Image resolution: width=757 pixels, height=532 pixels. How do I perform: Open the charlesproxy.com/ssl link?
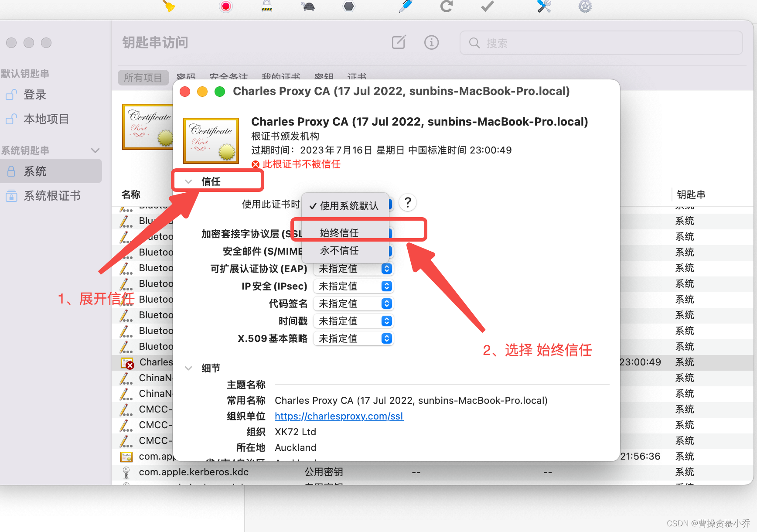pos(339,416)
